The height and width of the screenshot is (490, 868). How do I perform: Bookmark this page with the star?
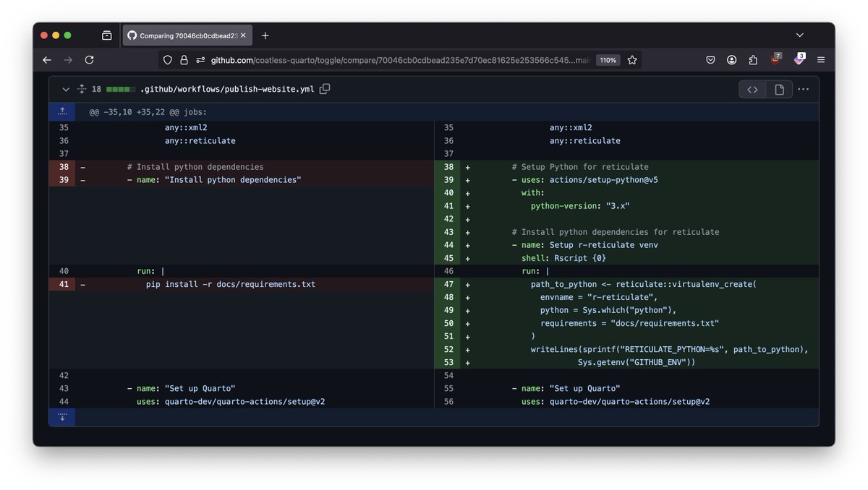(632, 60)
